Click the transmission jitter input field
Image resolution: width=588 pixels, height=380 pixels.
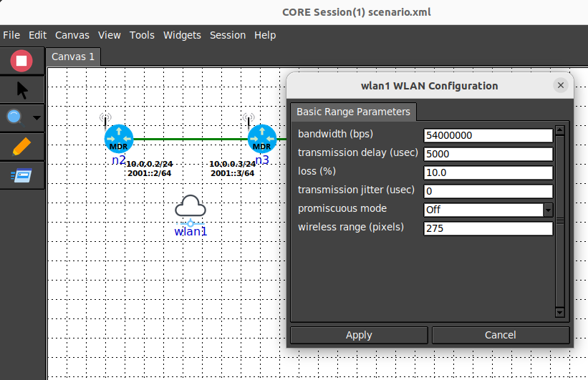[x=488, y=191]
